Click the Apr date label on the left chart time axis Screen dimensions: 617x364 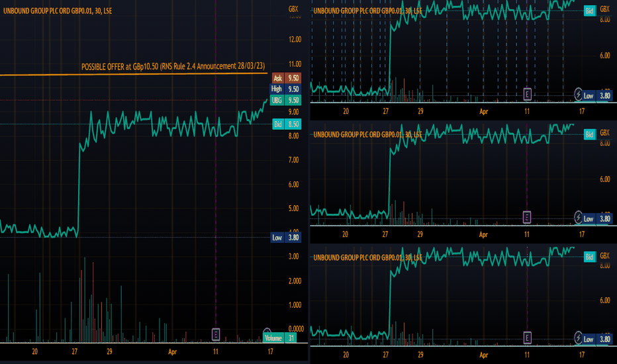pyautogui.click(x=172, y=352)
